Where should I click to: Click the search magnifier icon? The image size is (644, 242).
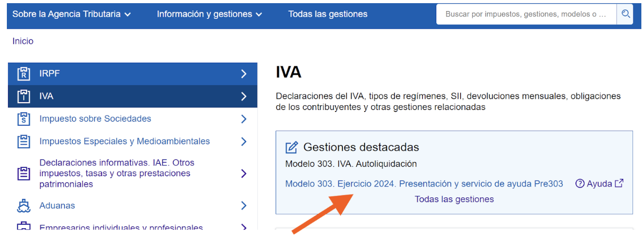[x=626, y=14]
